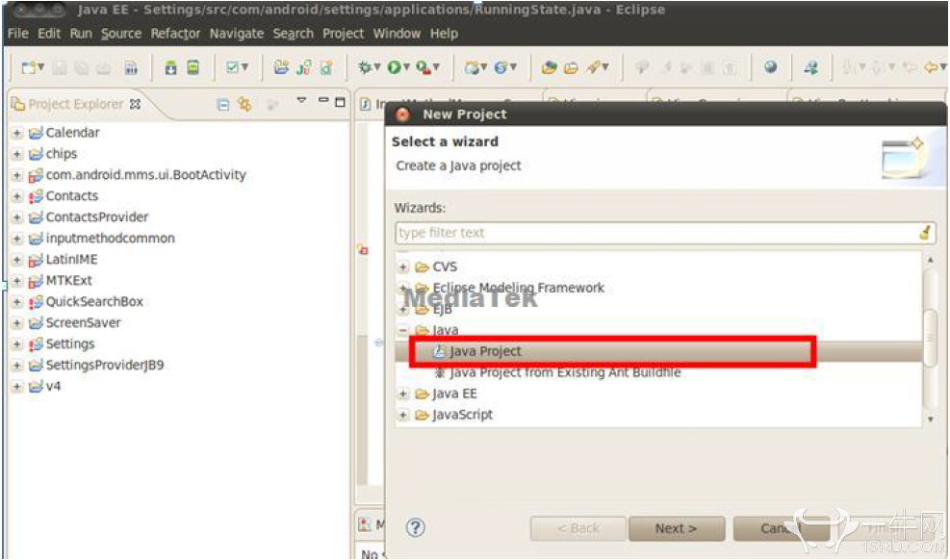Click the icon right of the globe
This screenshot has width=950, height=560.
click(810, 67)
